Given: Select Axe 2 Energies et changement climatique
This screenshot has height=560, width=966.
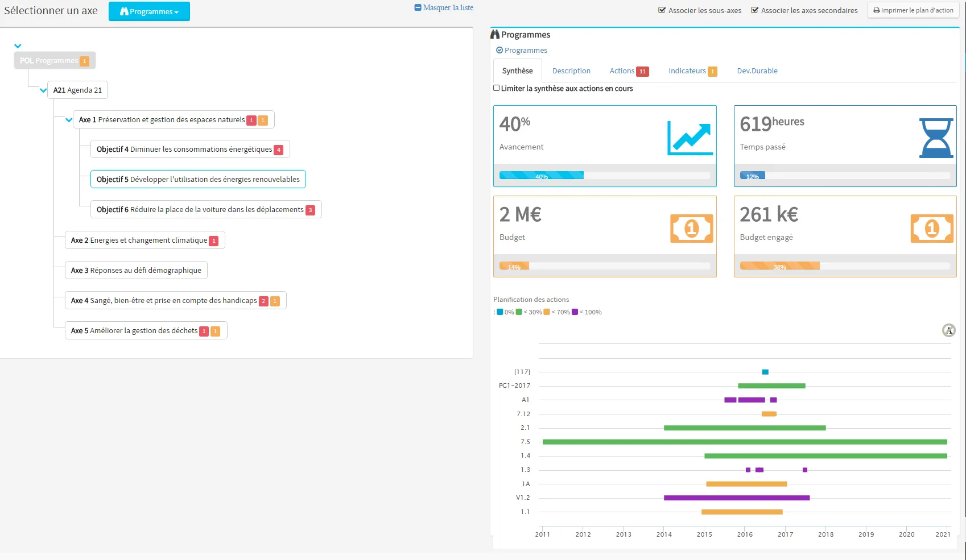Looking at the screenshot, I should click(x=145, y=240).
